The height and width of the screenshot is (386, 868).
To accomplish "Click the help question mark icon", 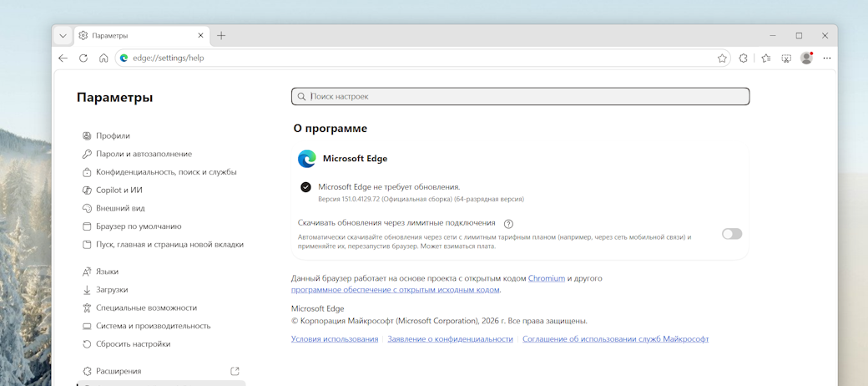I will point(509,224).
